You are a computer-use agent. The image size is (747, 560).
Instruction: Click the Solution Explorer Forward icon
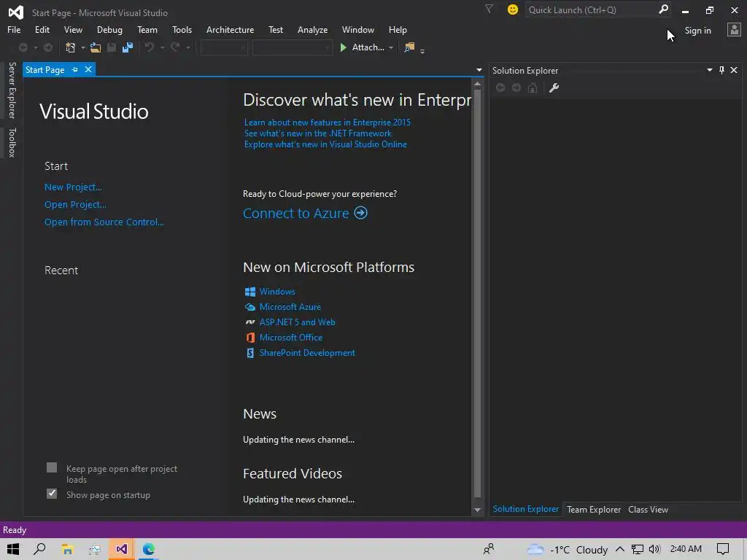point(516,87)
